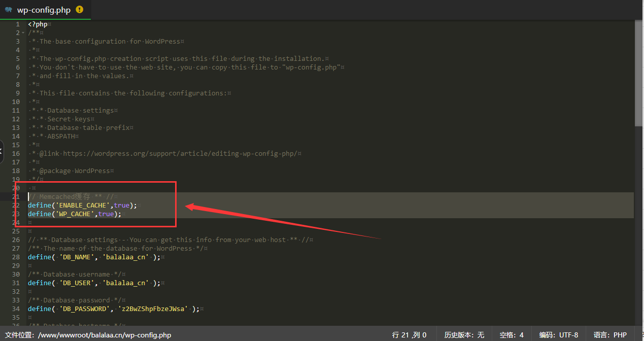This screenshot has height=341, width=644.
Task: Click the 'DB_USER' define line
Action: 94,283
